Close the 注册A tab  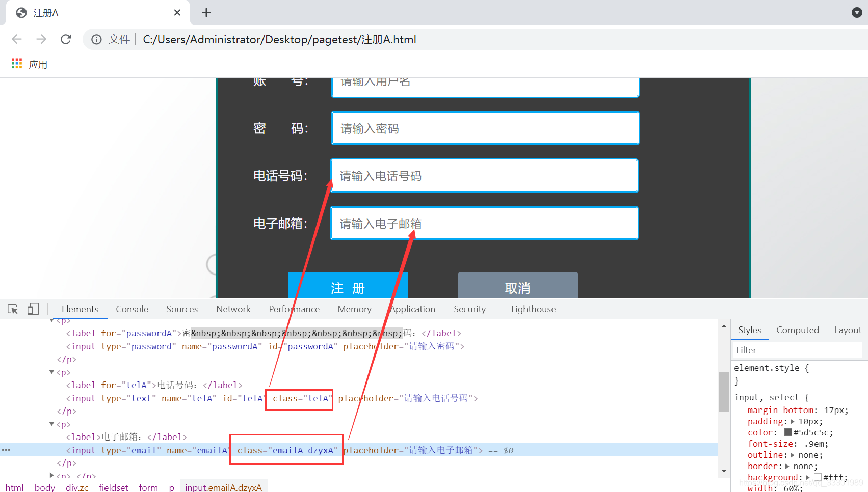[177, 13]
